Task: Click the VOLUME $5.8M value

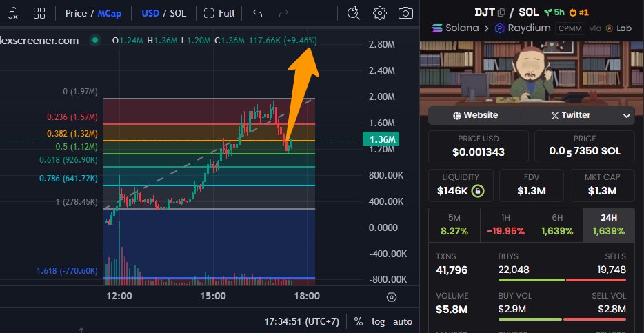Action: 452,309
